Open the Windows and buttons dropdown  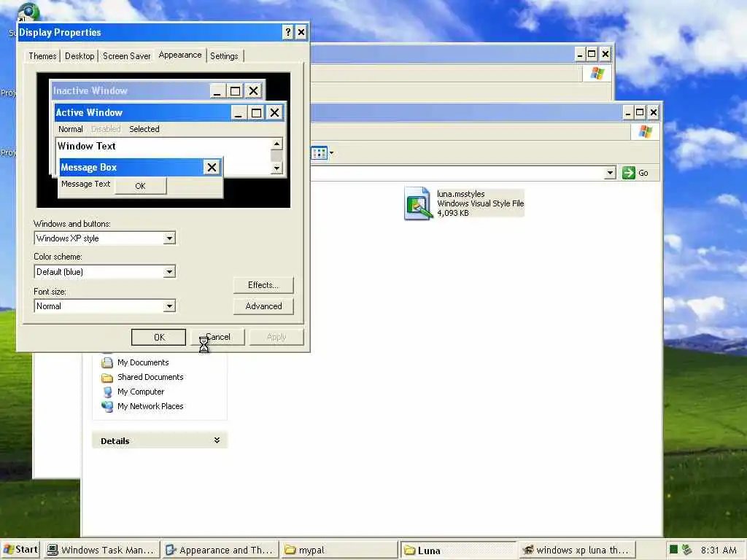point(169,238)
